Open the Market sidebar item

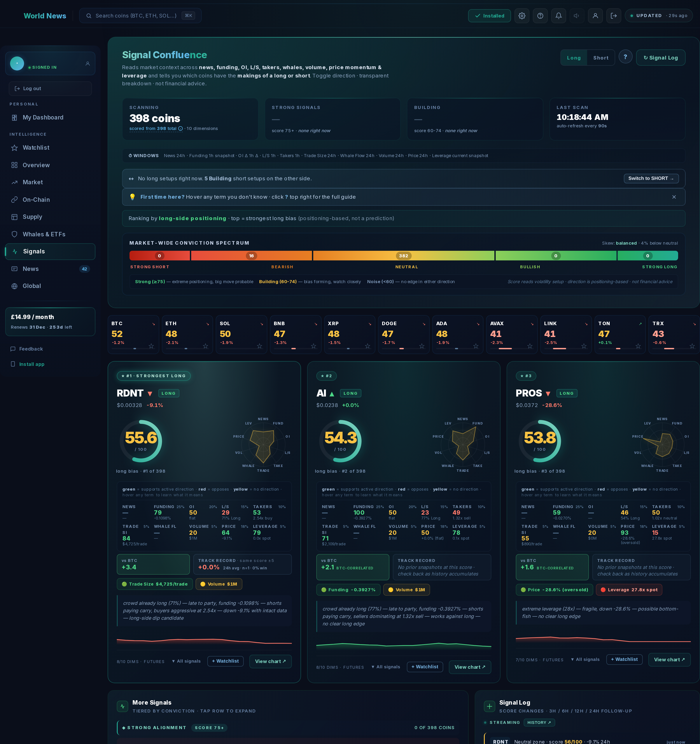click(x=50, y=182)
